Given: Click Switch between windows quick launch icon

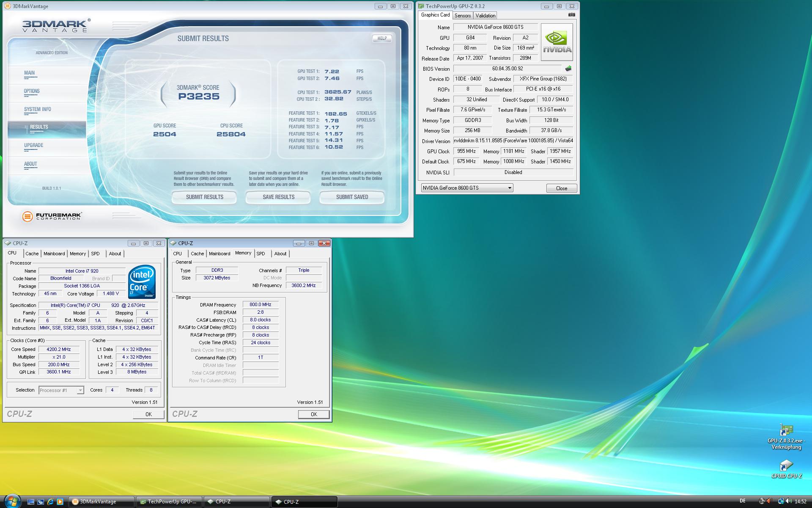Looking at the screenshot, I should [x=41, y=502].
